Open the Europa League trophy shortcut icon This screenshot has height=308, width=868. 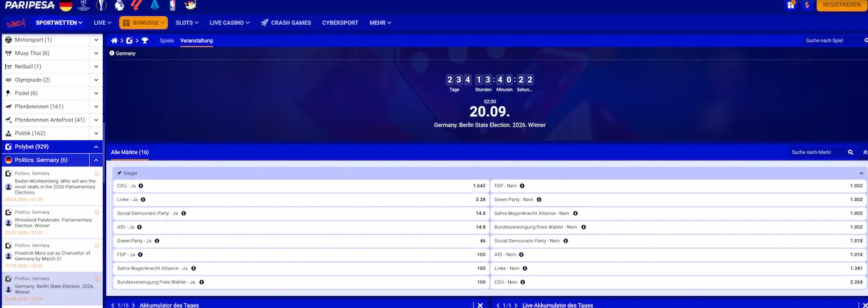coord(101,5)
